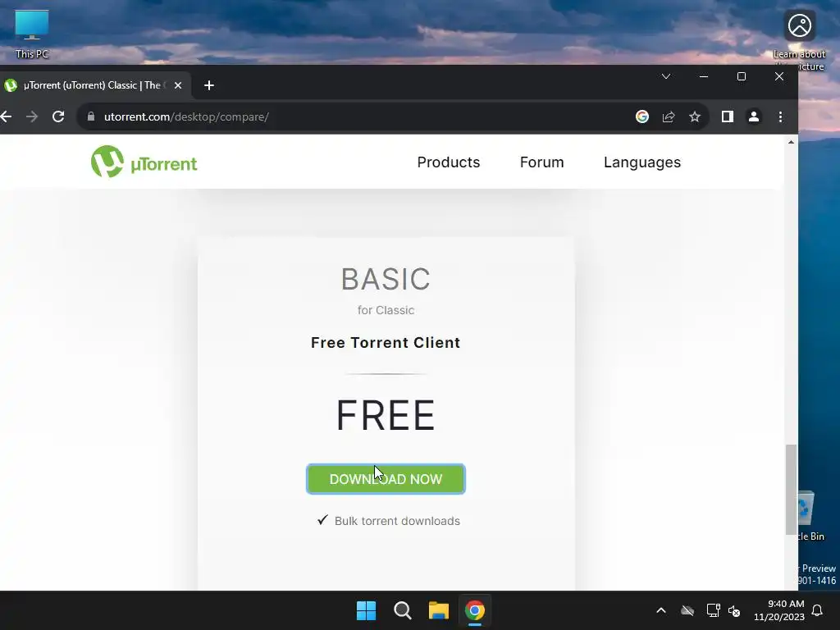Open the Products menu
Image resolution: width=840 pixels, height=630 pixels.
[449, 162]
